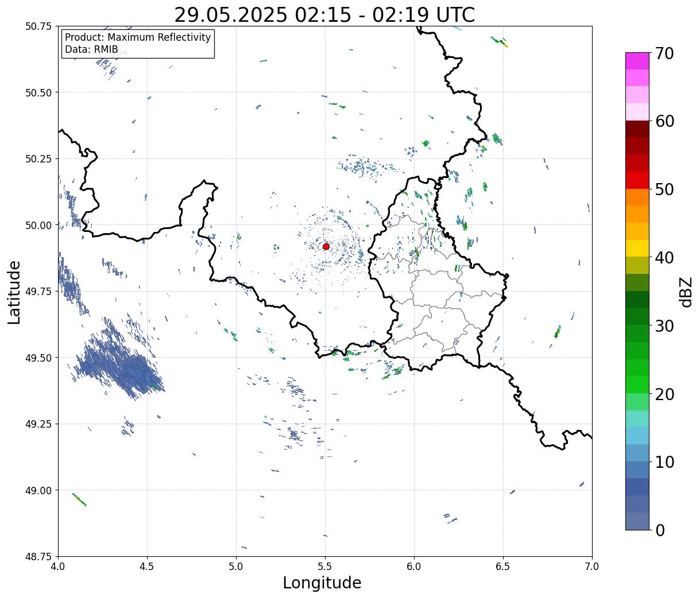Click latitude tick label 48.75
This screenshot has height=597, width=700.
click(x=38, y=557)
